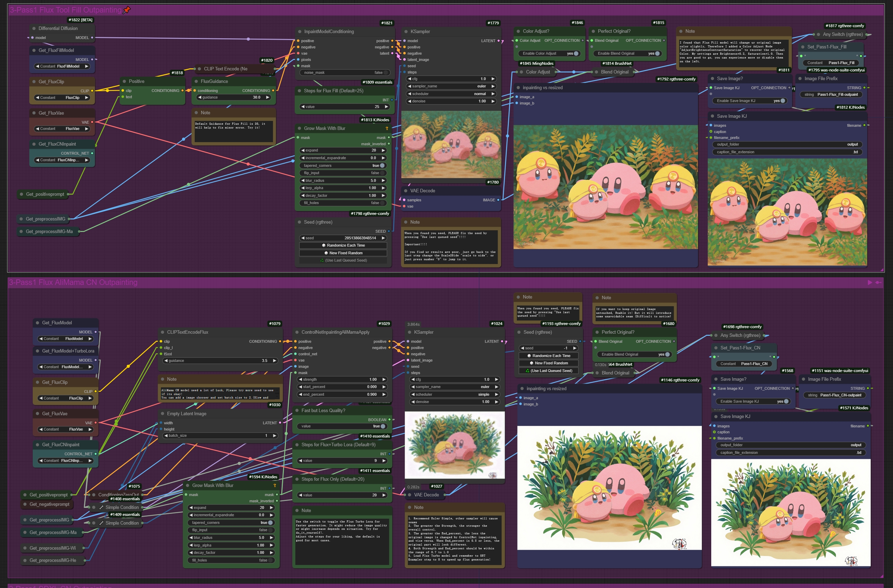The height and width of the screenshot is (588, 893).
Task: Decrease FluxGuidance guidance 30.0 with left arrow
Action: click(200, 97)
